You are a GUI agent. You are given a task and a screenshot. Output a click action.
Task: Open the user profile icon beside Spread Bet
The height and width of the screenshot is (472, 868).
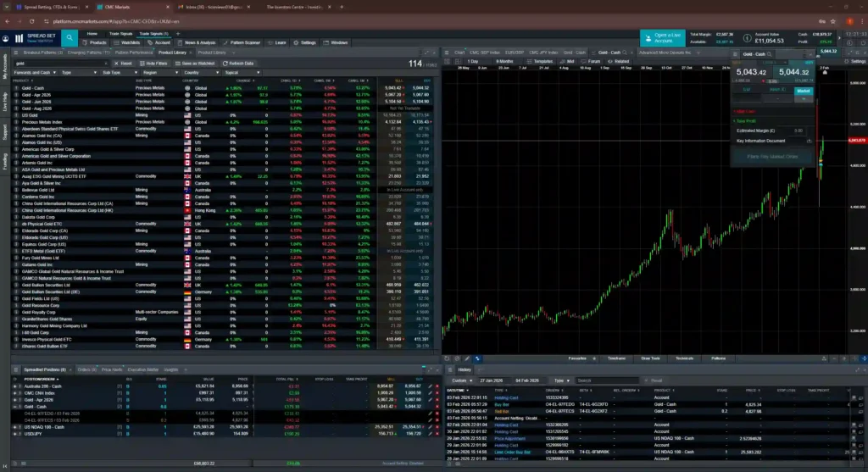[6, 38]
